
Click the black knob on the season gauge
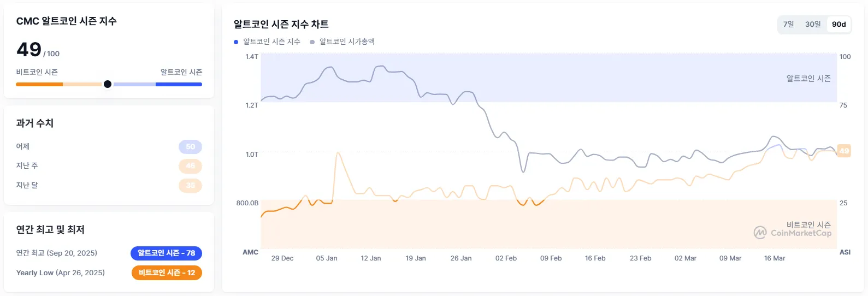coord(108,84)
